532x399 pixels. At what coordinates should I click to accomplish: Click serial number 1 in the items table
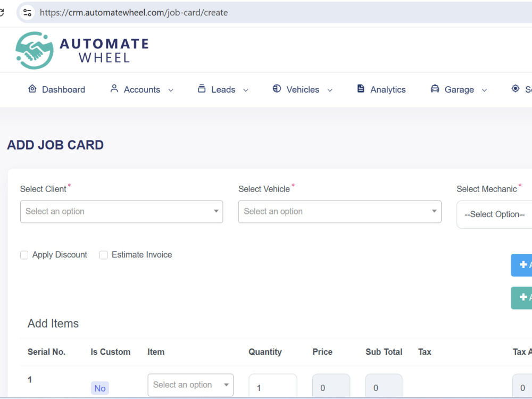tap(30, 380)
